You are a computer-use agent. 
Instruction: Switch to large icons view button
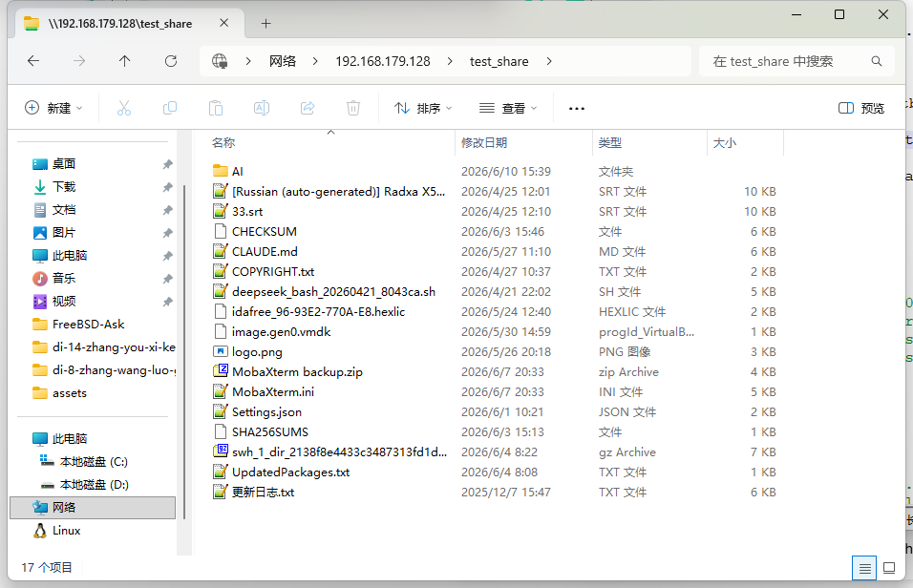click(889, 568)
